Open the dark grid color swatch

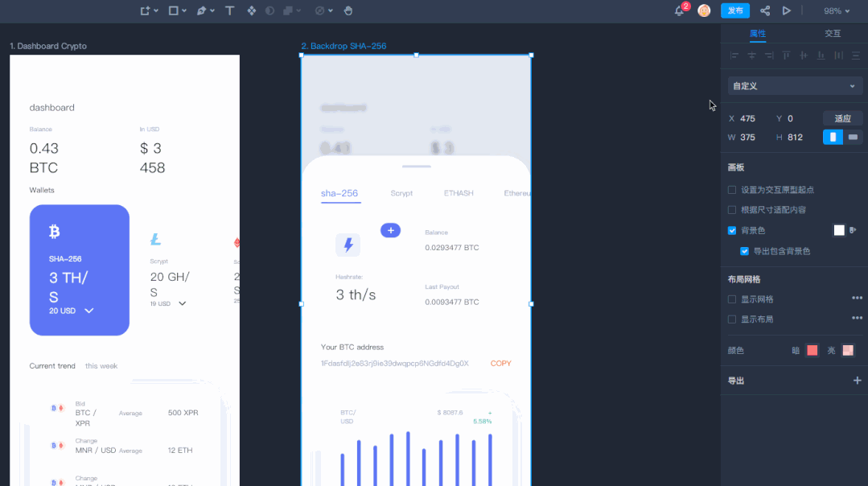812,350
